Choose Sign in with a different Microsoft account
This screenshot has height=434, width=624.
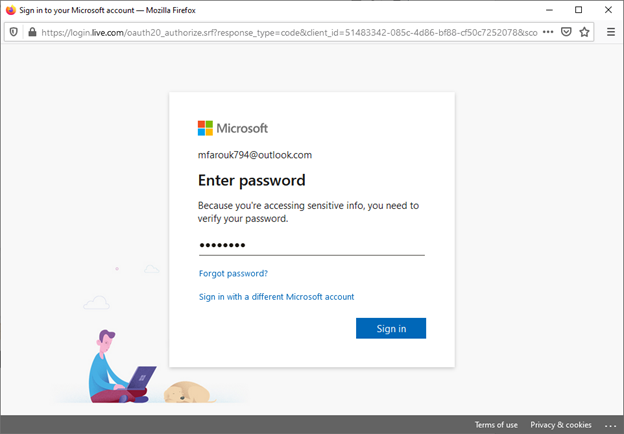pos(276,297)
